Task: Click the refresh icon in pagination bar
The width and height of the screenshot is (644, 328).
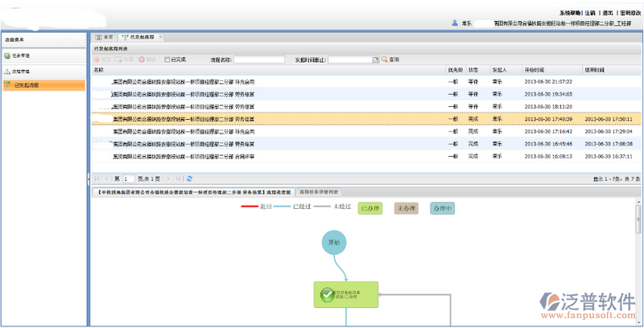Action: click(189, 178)
